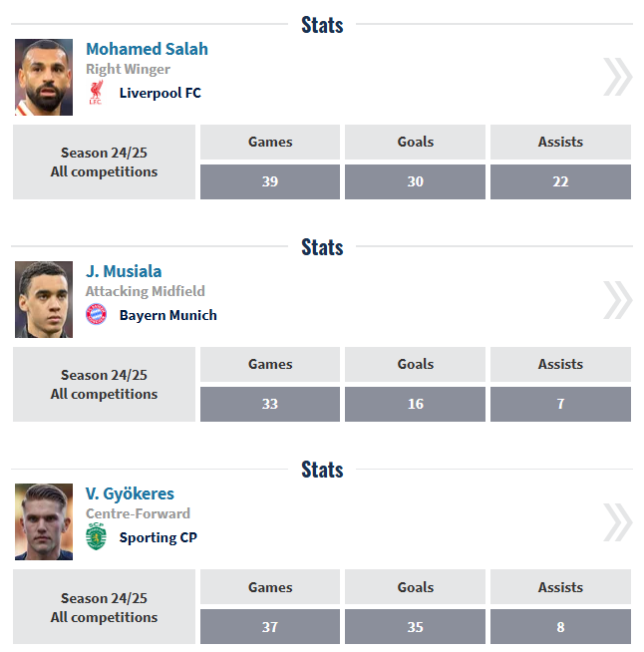Click the Sporting CP club crest icon

click(96, 537)
